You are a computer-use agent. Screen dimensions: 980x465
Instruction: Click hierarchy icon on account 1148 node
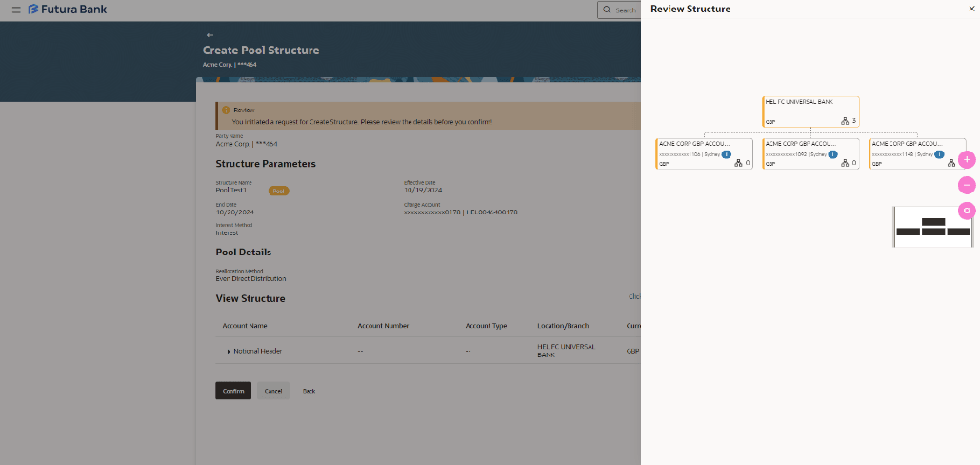[x=951, y=163]
